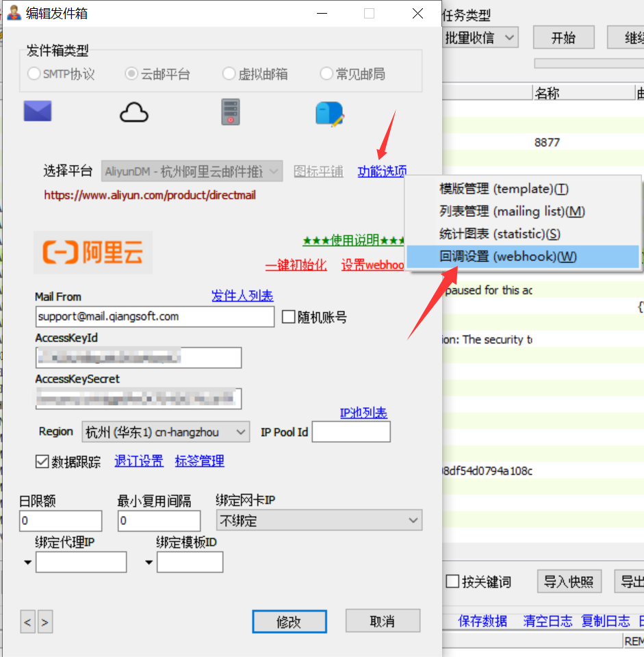Open the 发件人列表 link
644x657 pixels.
point(242,296)
